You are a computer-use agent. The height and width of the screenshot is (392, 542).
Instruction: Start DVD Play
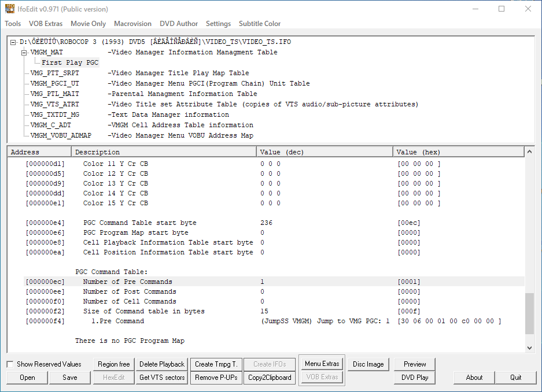[x=415, y=378]
